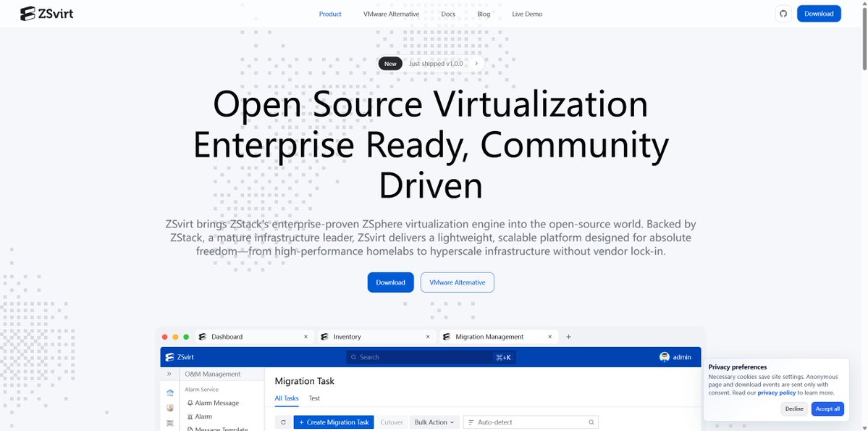Image resolution: width=868 pixels, height=431 pixels.
Task: Select the All Tasks tab
Action: (x=287, y=398)
